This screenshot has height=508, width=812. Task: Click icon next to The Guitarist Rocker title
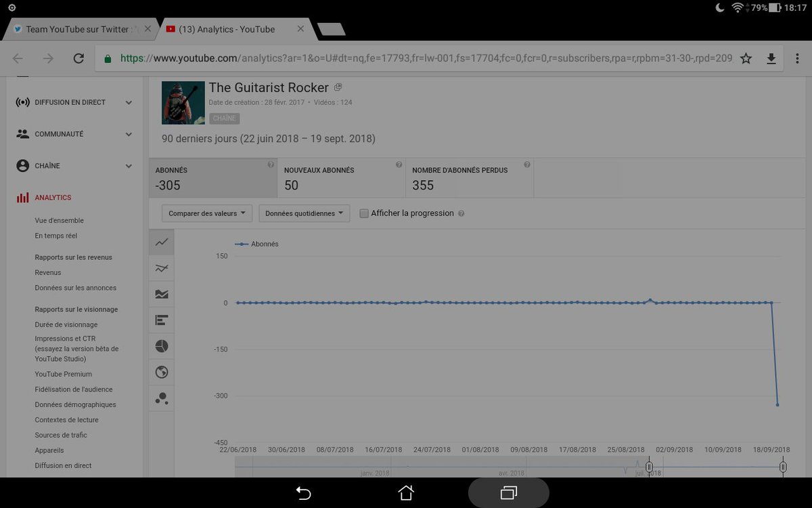click(x=338, y=87)
